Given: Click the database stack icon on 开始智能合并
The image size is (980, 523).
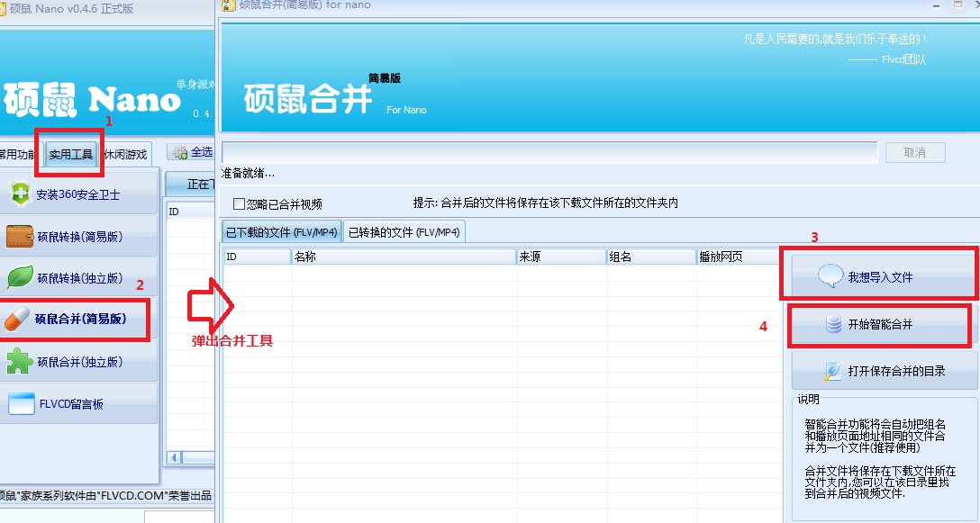Looking at the screenshot, I should [833, 324].
